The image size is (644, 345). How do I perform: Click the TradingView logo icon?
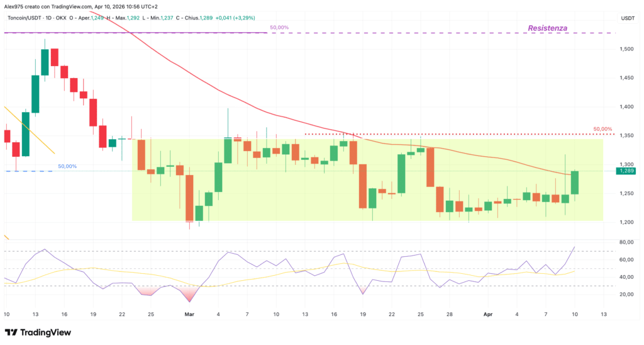pyautogui.click(x=11, y=332)
